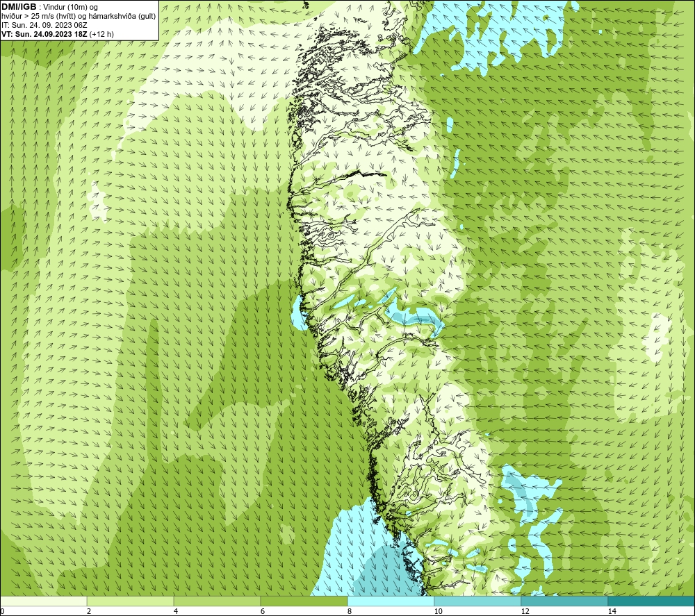Click the 0–2 m/s pale legend swatch

[43, 601]
